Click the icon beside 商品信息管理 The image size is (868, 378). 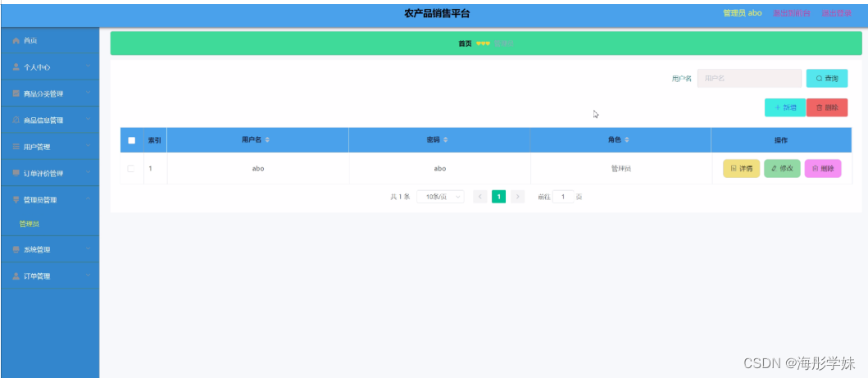click(16, 120)
